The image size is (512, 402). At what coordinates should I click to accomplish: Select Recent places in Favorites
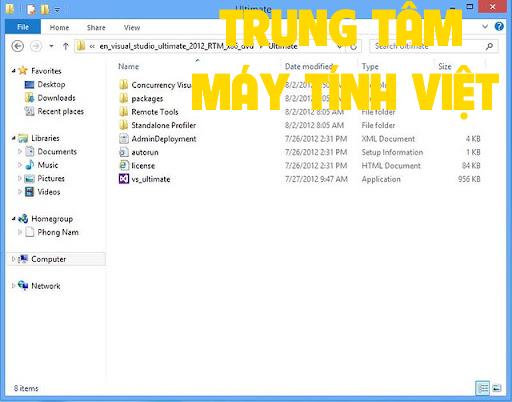(60, 111)
